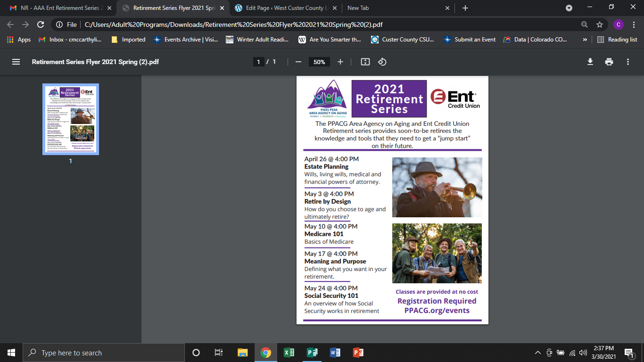
Task: Open Events Archive bookmark
Action: (186, 40)
